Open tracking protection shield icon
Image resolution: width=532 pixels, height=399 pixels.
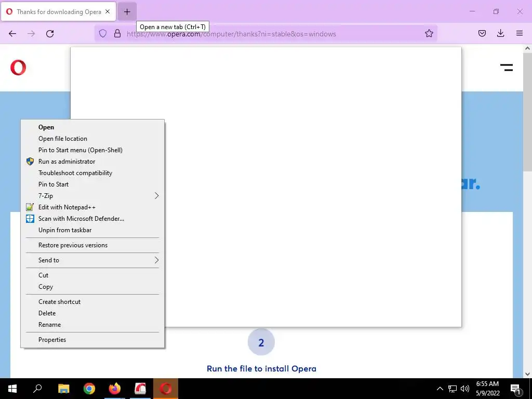[103, 33]
